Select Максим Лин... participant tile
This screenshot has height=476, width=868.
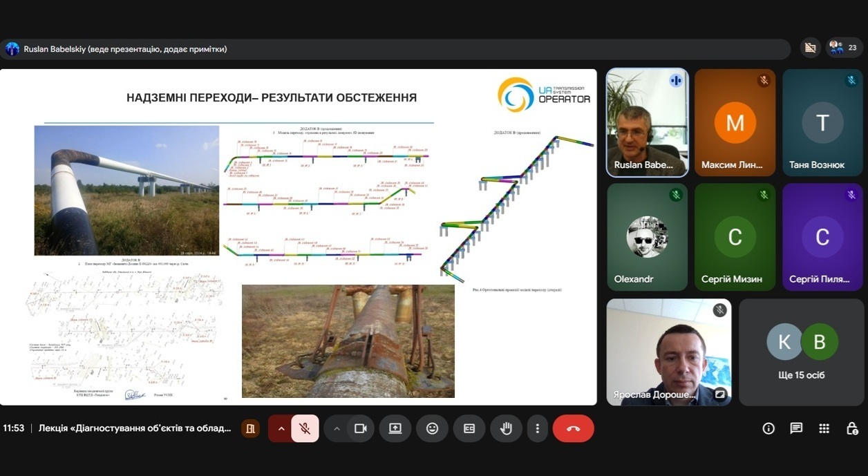click(x=735, y=122)
